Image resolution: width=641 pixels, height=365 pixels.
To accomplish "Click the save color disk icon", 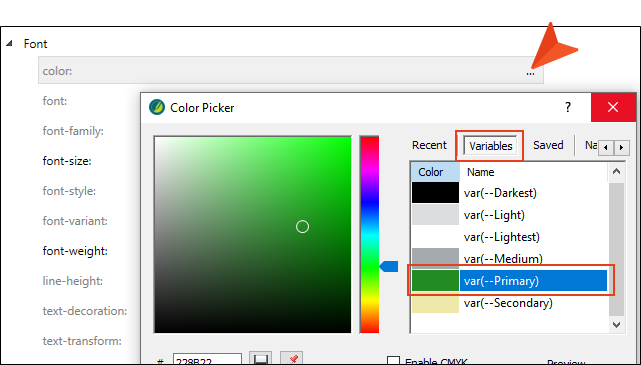I will 261,359.
